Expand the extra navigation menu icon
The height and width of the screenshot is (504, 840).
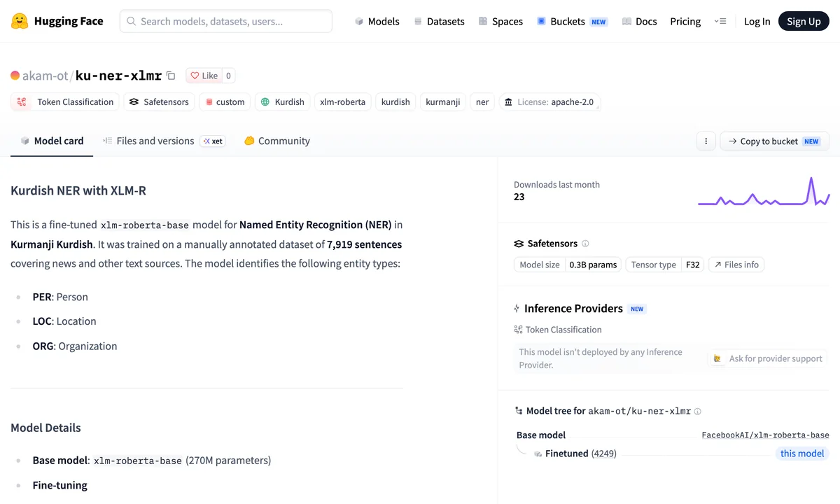tap(720, 21)
